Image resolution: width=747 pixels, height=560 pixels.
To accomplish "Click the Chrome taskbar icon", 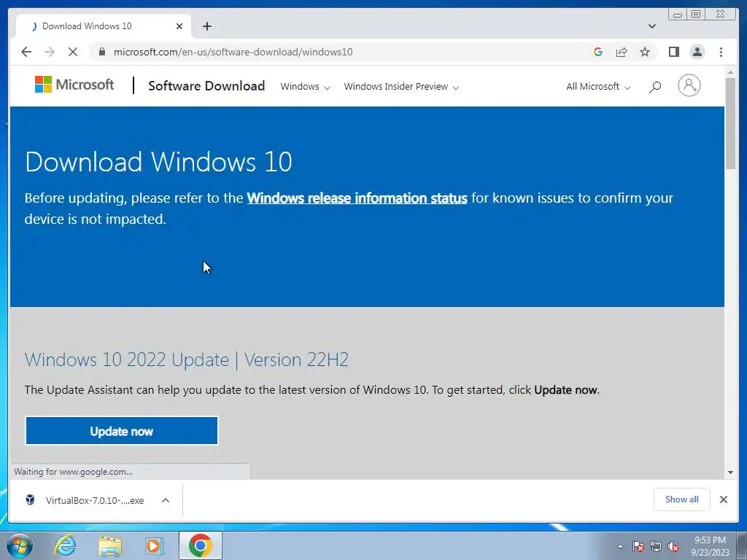I will (201, 545).
